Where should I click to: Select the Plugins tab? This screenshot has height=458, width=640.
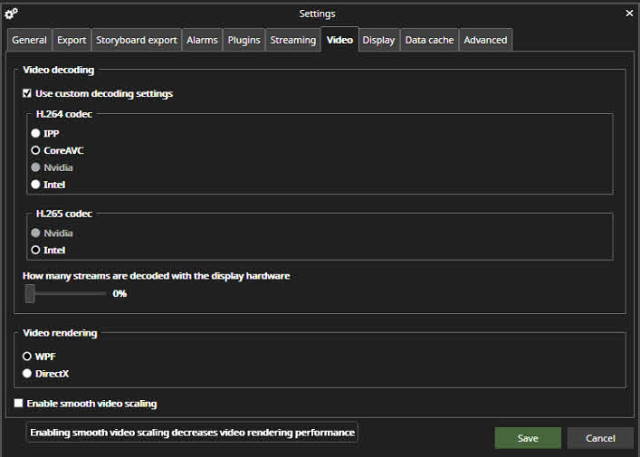tap(243, 40)
